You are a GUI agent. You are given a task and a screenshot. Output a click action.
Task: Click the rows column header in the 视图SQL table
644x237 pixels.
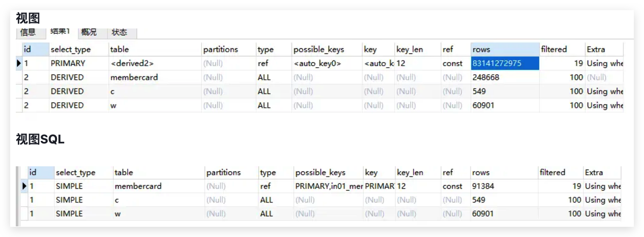click(x=504, y=172)
